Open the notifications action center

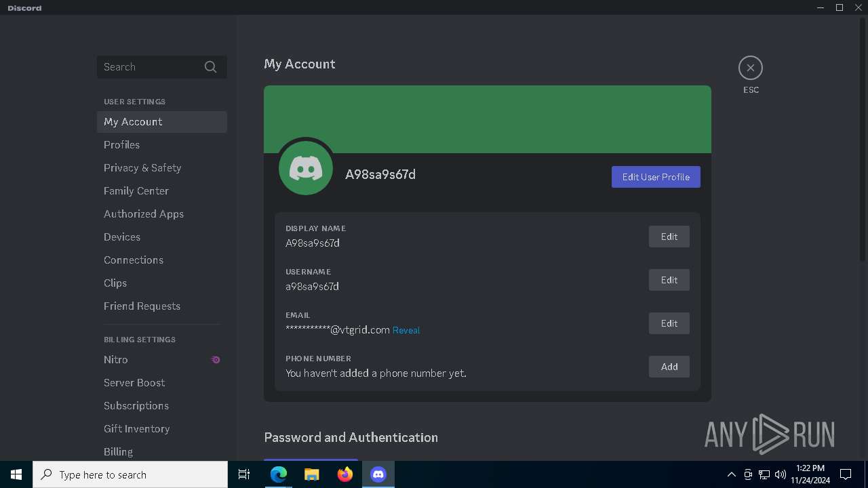[846, 474]
